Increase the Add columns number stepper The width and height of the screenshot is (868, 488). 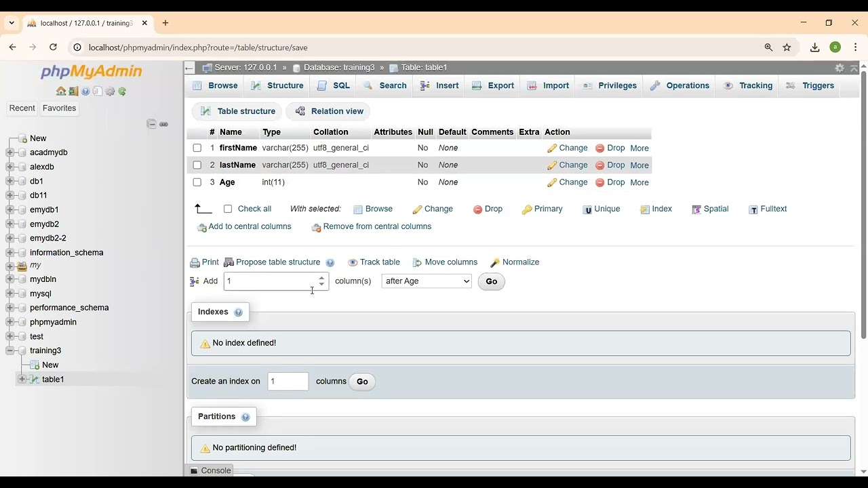point(321,278)
